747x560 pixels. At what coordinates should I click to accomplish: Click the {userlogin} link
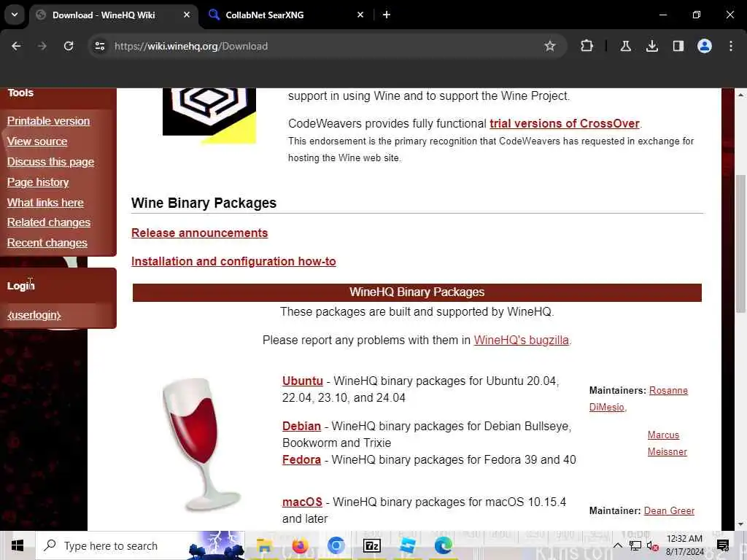pyautogui.click(x=34, y=315)
